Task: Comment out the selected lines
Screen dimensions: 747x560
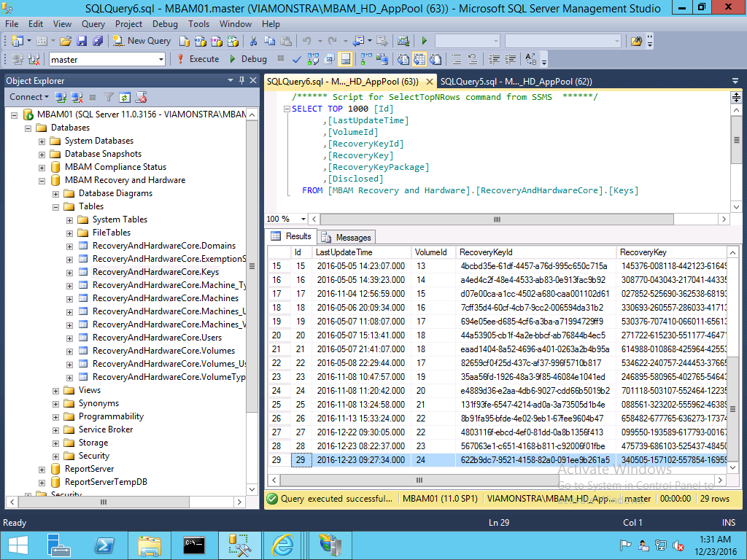Action: point(457,59)
